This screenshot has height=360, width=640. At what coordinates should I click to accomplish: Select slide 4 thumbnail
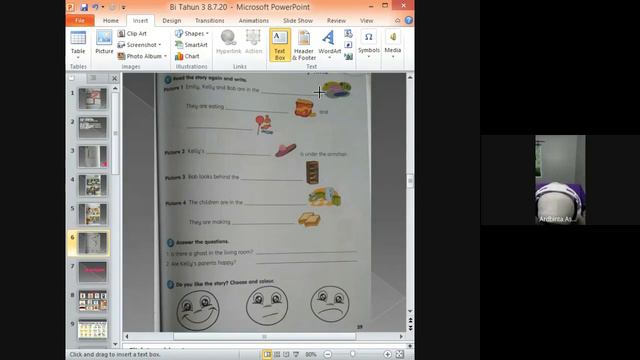(x=93, y=185)
